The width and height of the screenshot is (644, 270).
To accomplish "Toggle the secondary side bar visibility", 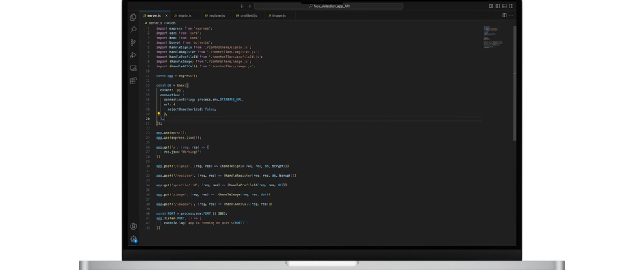I will [511, 6].
